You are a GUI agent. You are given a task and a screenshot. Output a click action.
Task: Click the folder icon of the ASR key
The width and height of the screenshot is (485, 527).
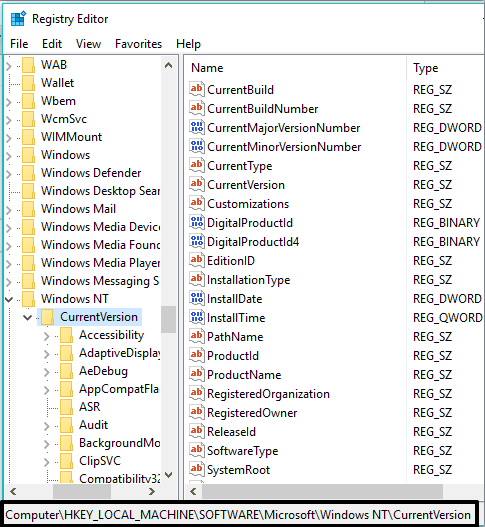(67, 407)
